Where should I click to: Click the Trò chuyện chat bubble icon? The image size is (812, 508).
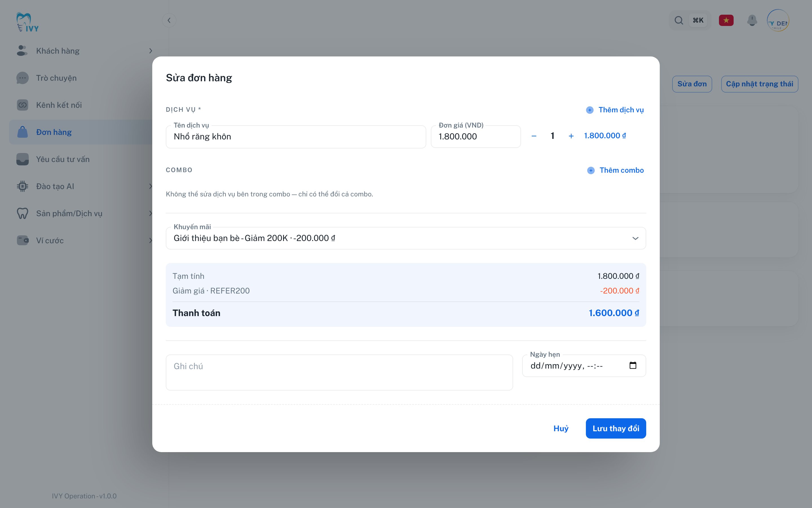tap(23, 78)
